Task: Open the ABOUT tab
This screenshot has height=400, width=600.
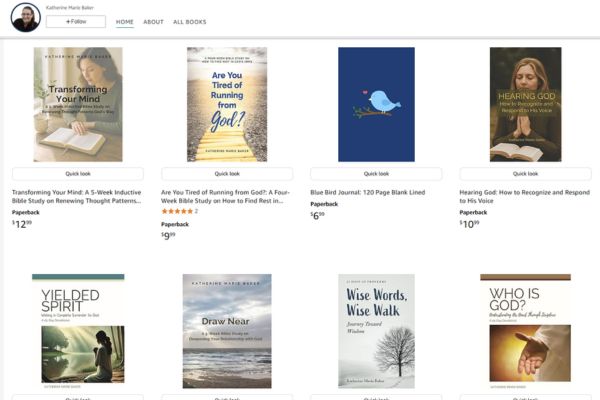Action: 153,21
